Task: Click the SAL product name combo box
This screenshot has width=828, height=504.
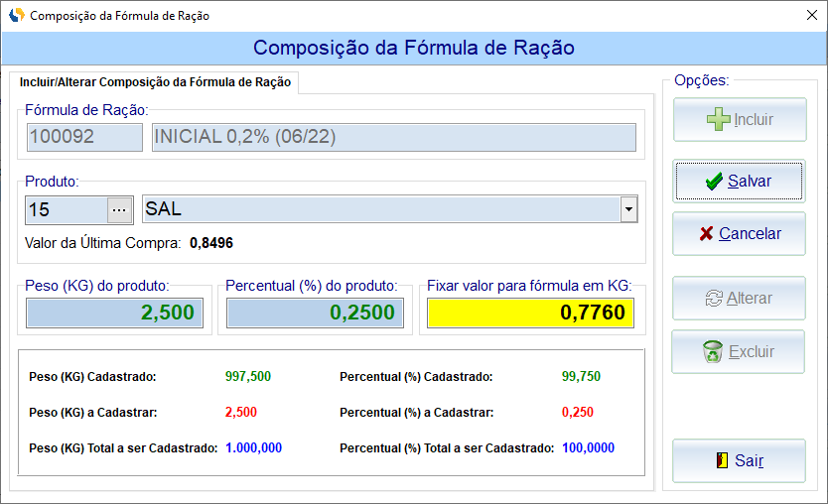Action: [381, 209]
